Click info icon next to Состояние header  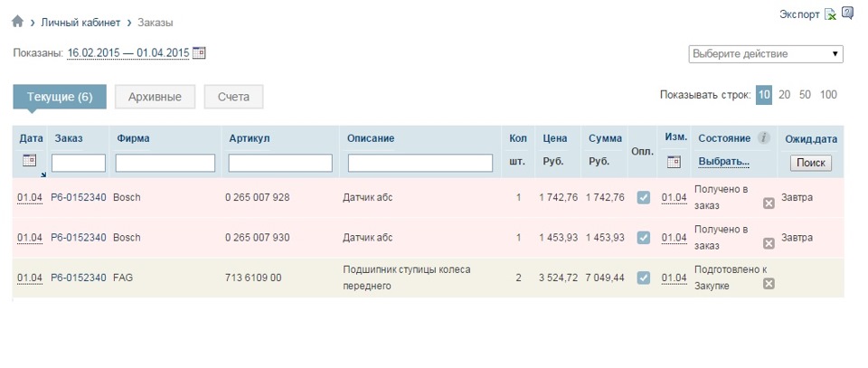pyautogui.click(x=763, y=138)
